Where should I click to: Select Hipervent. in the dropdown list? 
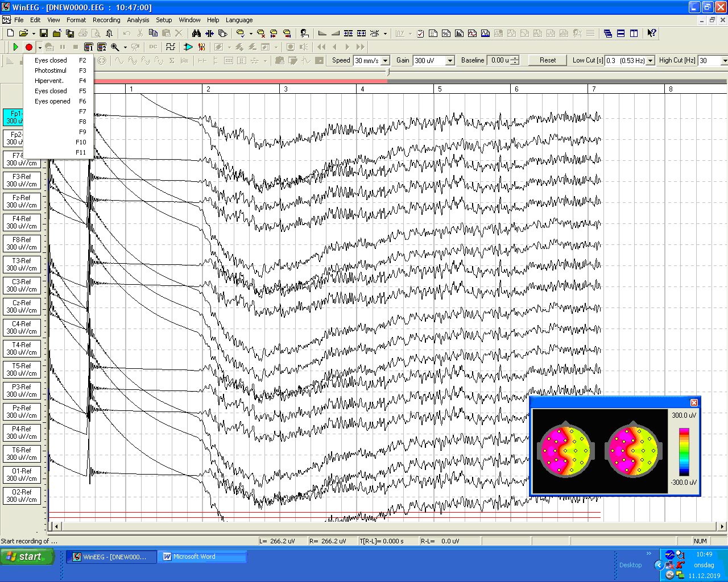(49, 81)
